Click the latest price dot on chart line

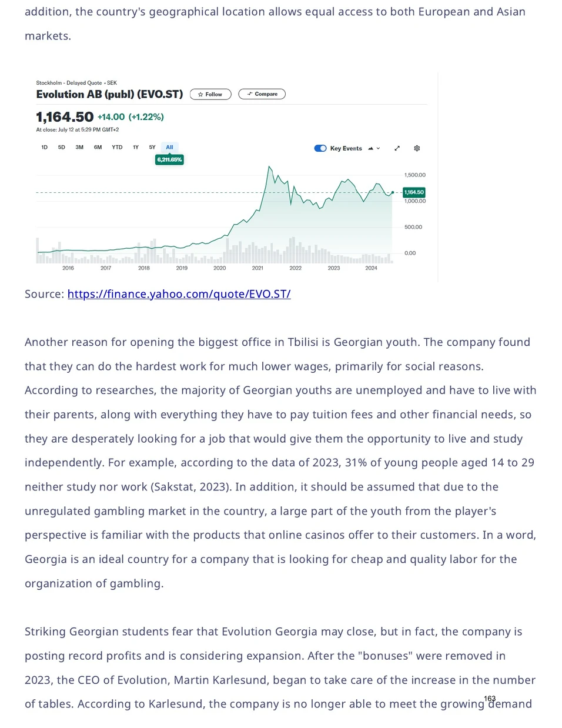(392, 192)
